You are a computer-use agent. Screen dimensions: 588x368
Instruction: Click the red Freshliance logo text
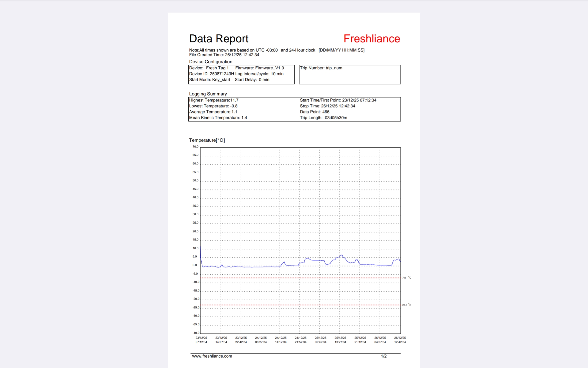click(371, 39)
